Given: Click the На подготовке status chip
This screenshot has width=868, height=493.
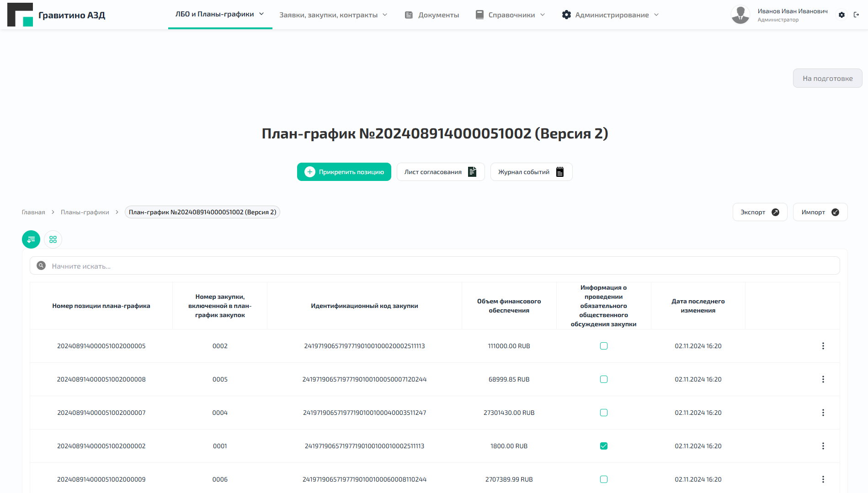Looking at the screenshot, I should 827,78.
